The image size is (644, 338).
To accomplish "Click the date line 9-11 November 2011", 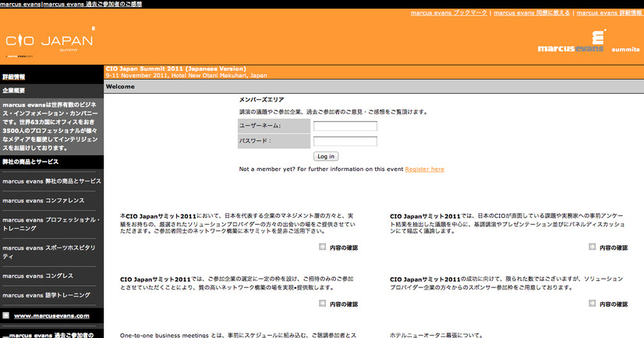I will point(186,75).
